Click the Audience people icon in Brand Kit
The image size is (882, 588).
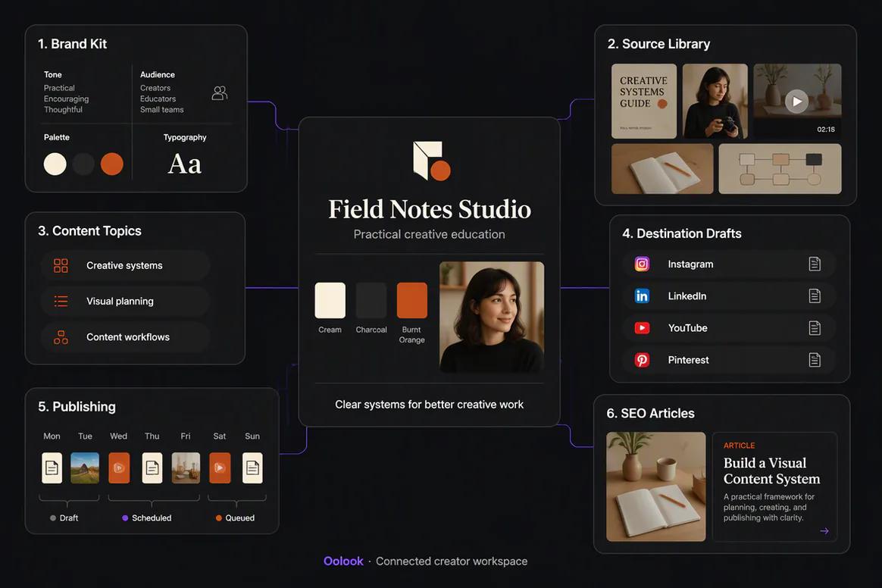tap(220, 93)
